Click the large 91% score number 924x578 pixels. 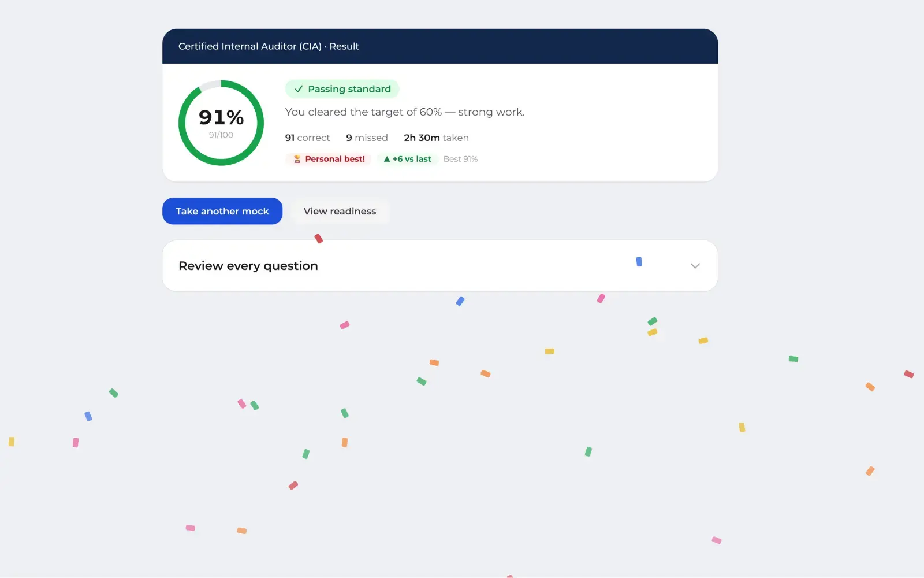click(221, 117)
